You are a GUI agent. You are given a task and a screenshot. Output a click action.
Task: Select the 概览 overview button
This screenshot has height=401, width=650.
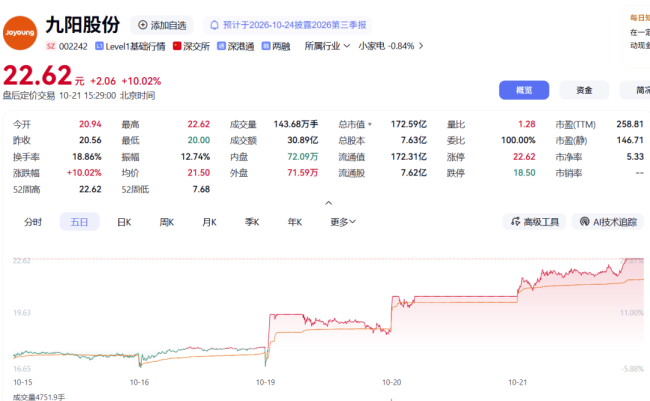524,90
